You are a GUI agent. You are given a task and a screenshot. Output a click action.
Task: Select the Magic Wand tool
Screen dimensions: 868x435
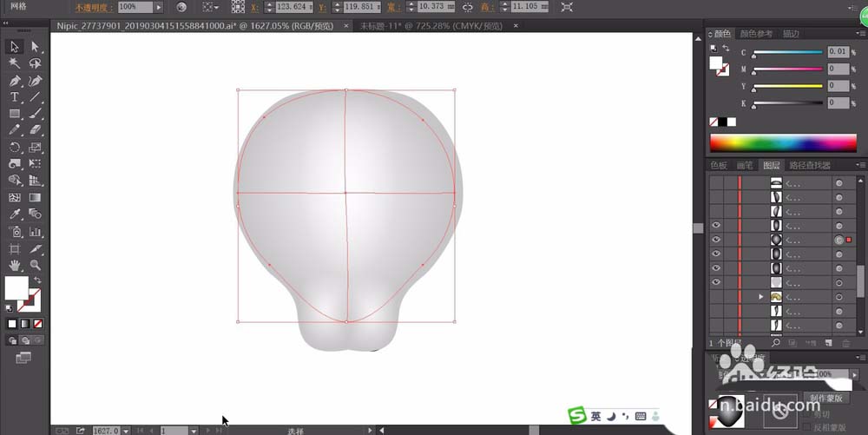point(15,63)
